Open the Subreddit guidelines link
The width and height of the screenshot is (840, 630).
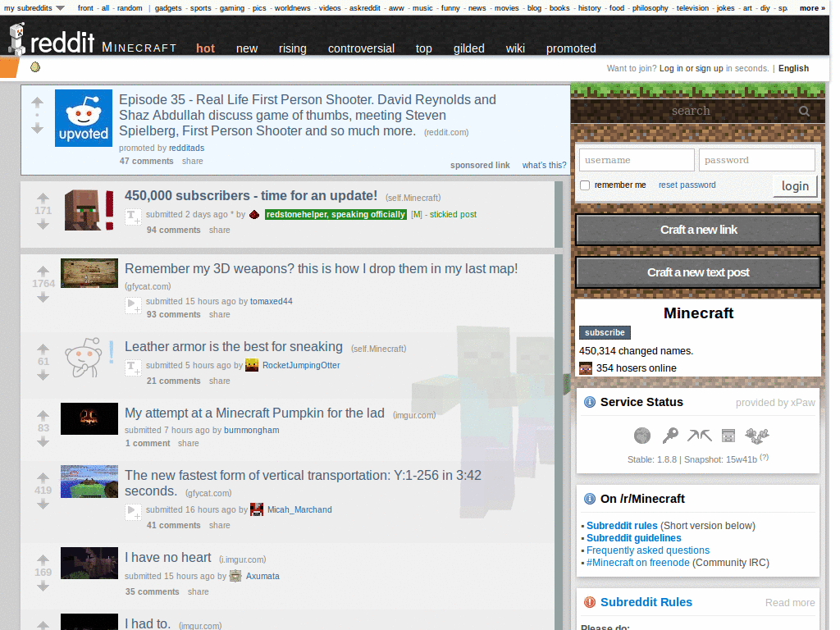[x=634, y=538]
